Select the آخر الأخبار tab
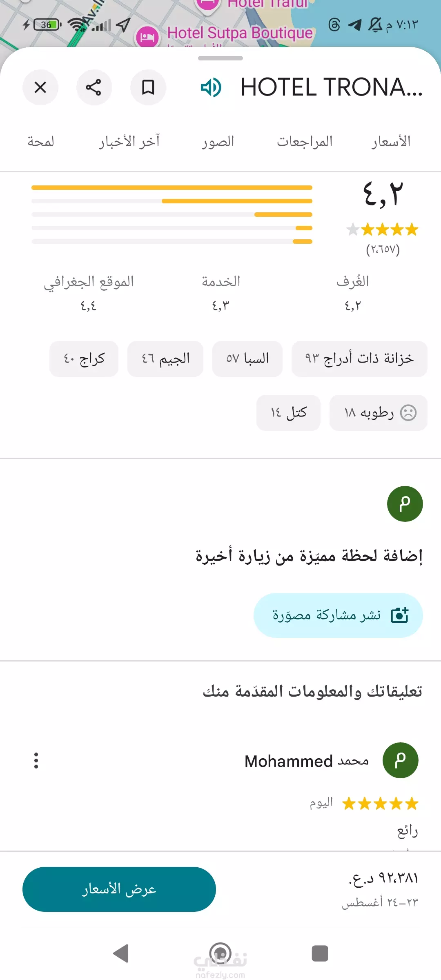The width and height of the screenshot is (441, 980). tap(129, 142)
